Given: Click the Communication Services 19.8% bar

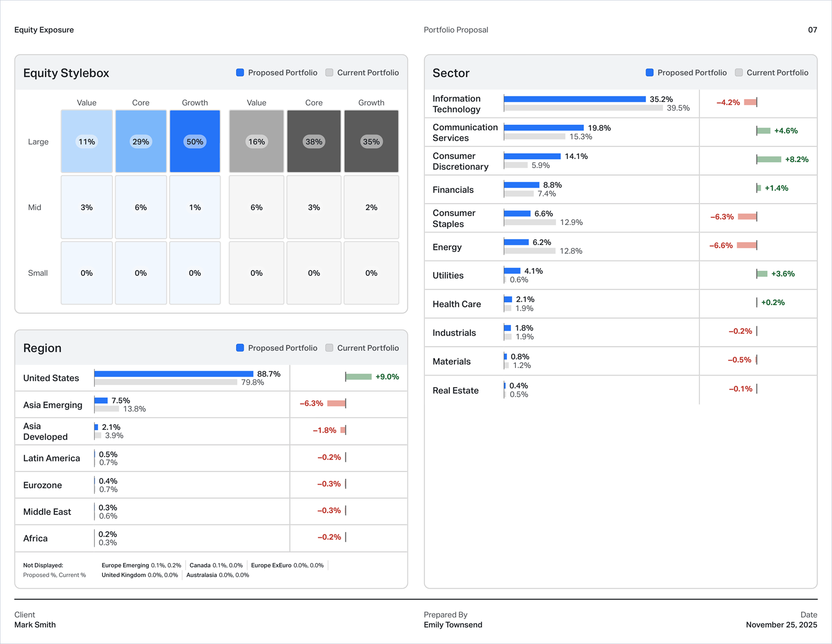Looking at the screenshot, I should pos(543,128).
